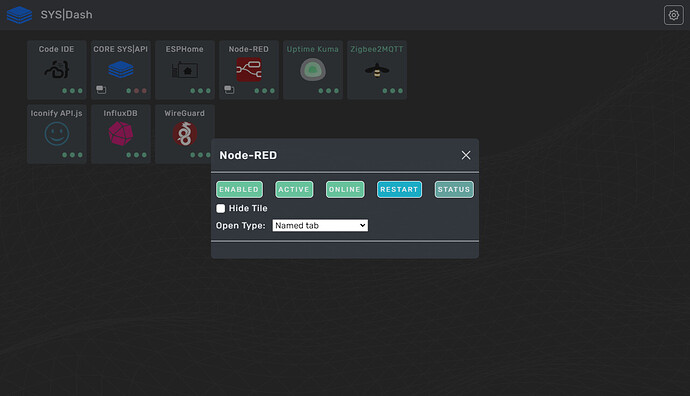The width and height of the screenshot is (690, 396).
Task: Close the Node-RED dialog
Action: (466, 155)
